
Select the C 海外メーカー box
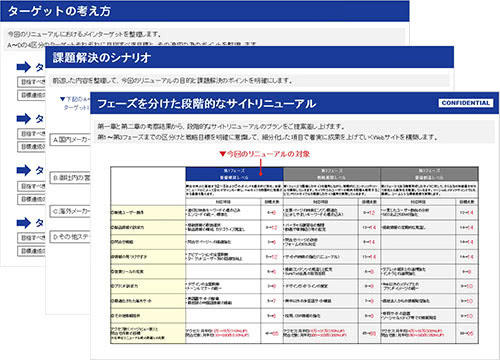point(70,211)
